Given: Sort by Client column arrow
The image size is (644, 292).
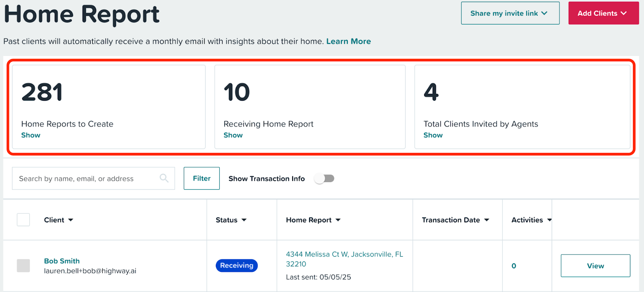Looking at the screenshot, I should pyautogui.click(x=71, y=220).
